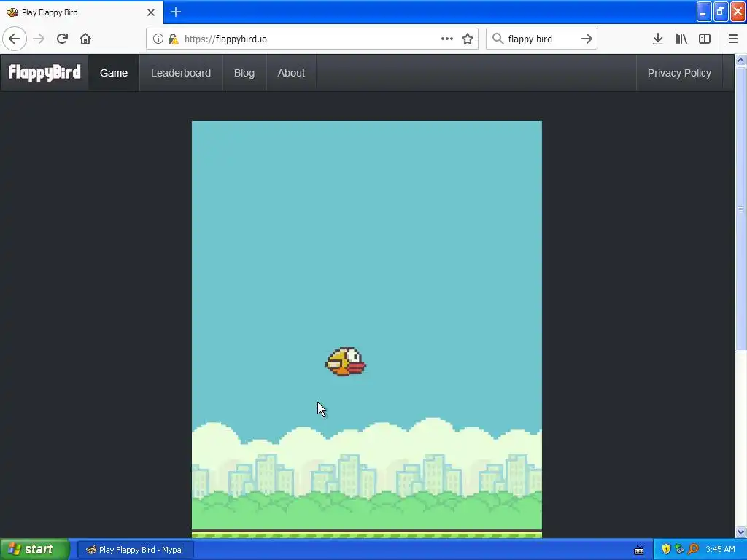The height and width of the screenshot is (560, 747).
Task: Click the search magnifier icon
Action: click(498, 39)
